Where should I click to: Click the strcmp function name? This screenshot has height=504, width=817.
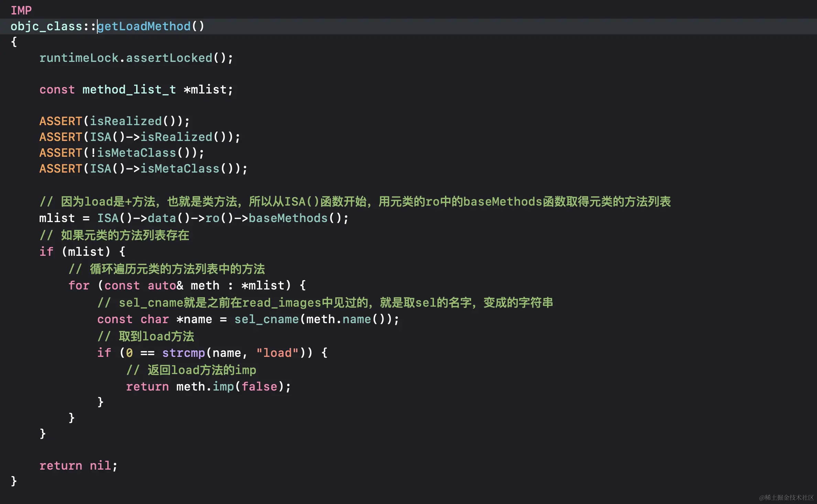[183, 353]
